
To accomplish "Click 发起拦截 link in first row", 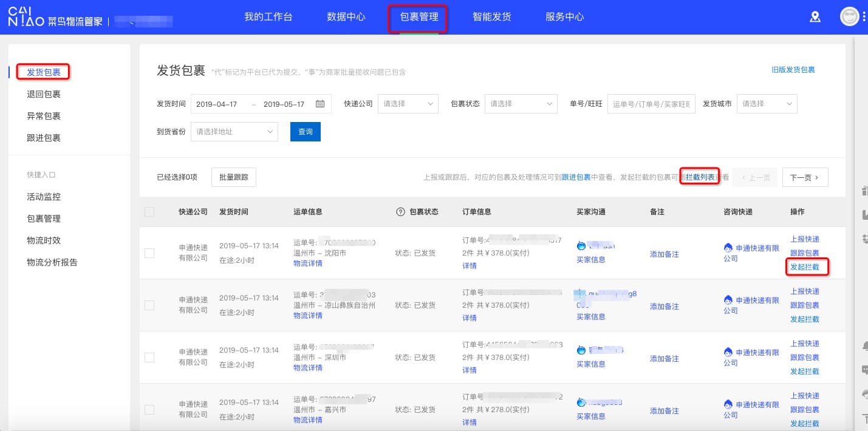I will [805, 266].
